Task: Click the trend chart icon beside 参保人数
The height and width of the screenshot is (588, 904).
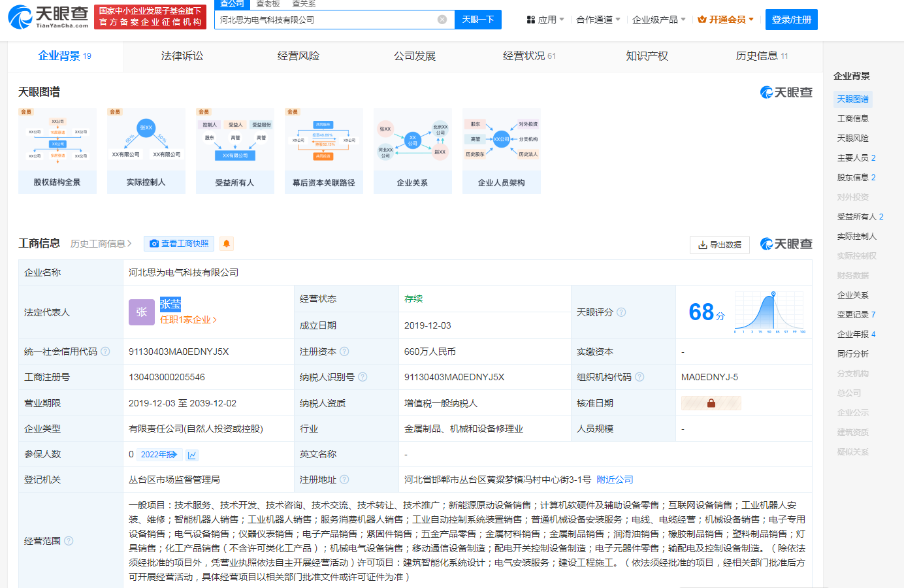Action: [192, 455]
